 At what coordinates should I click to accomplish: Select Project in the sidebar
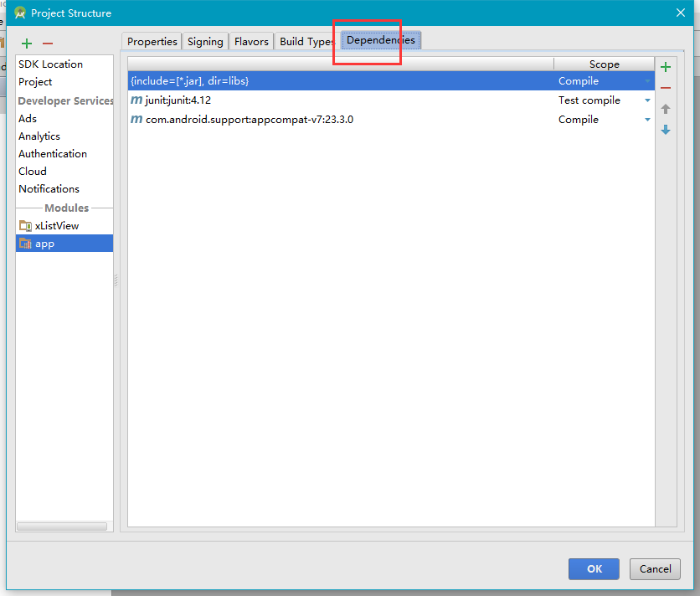64,82
